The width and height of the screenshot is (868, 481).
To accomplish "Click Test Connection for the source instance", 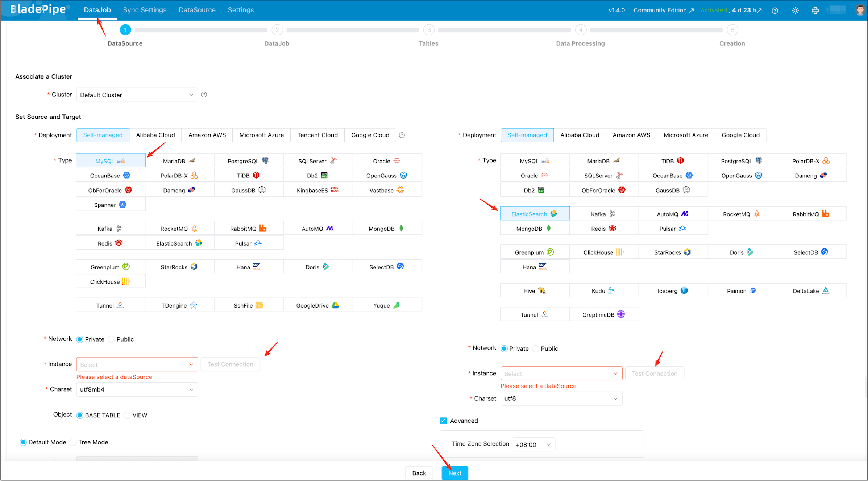I will coord(230,364).
